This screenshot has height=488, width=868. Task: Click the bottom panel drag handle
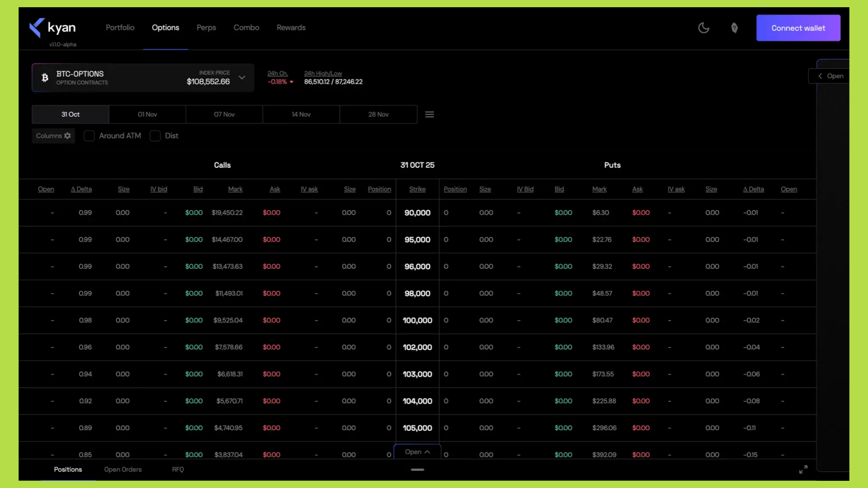417,469
